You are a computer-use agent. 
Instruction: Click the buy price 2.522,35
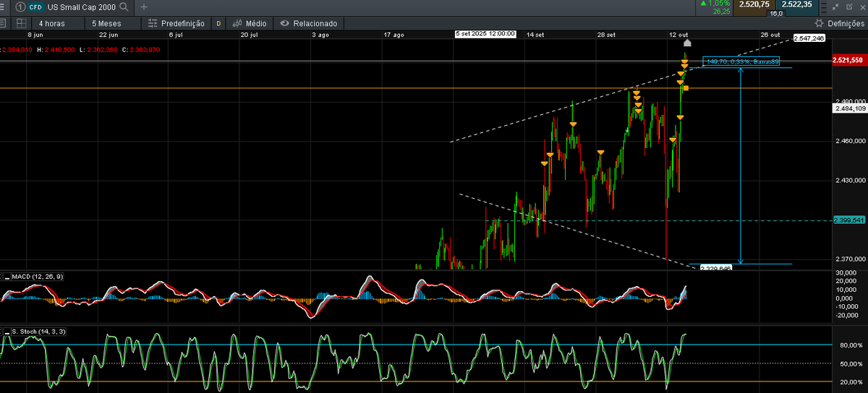796,5
